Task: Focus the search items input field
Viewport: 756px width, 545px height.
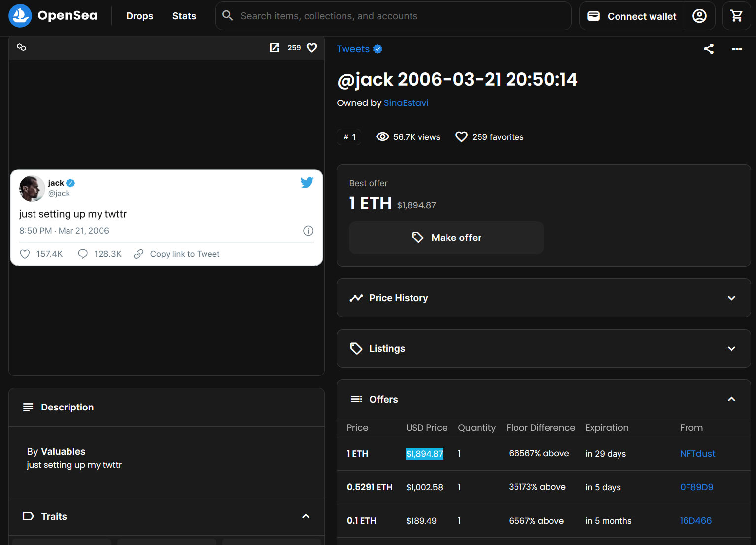Action: pos(393,16)
